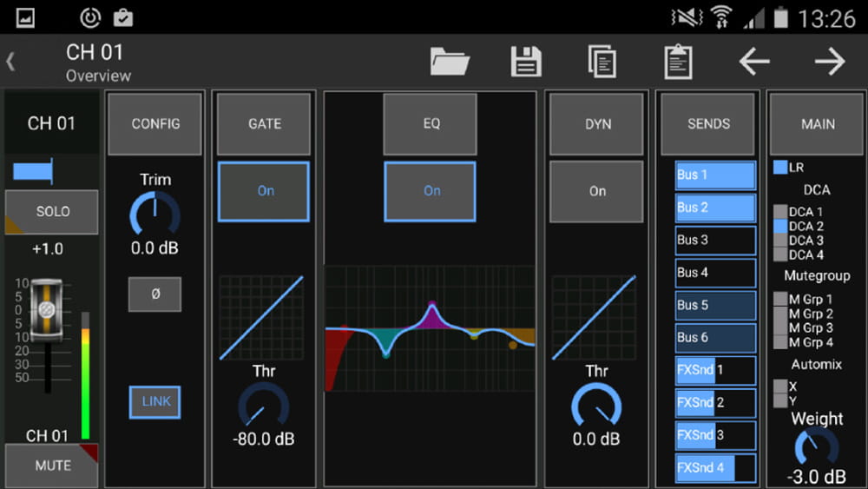Go to next channel with right arrow

[x=830, y=61]
